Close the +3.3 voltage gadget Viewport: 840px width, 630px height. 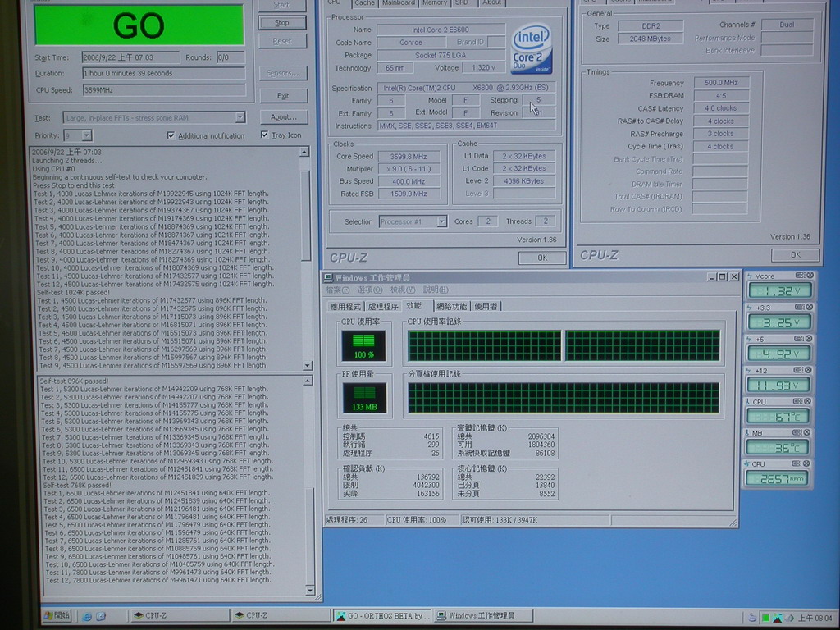(810, 307)
